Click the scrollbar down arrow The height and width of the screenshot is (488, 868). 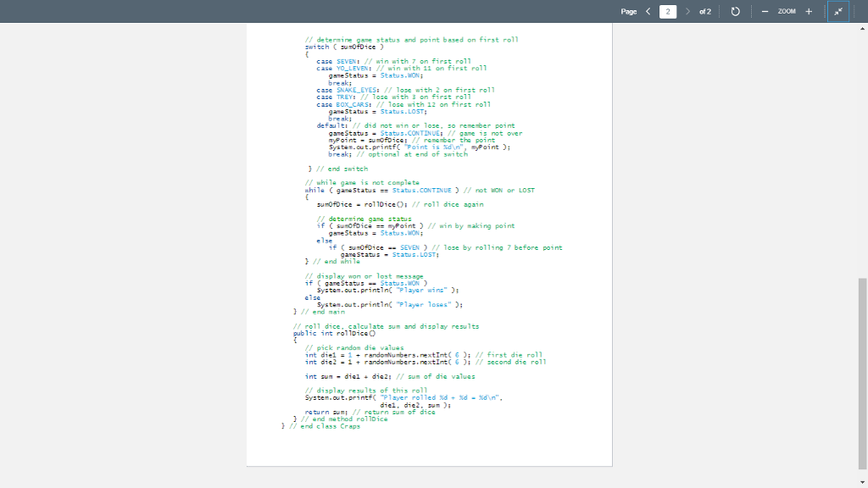coord(863,483)
